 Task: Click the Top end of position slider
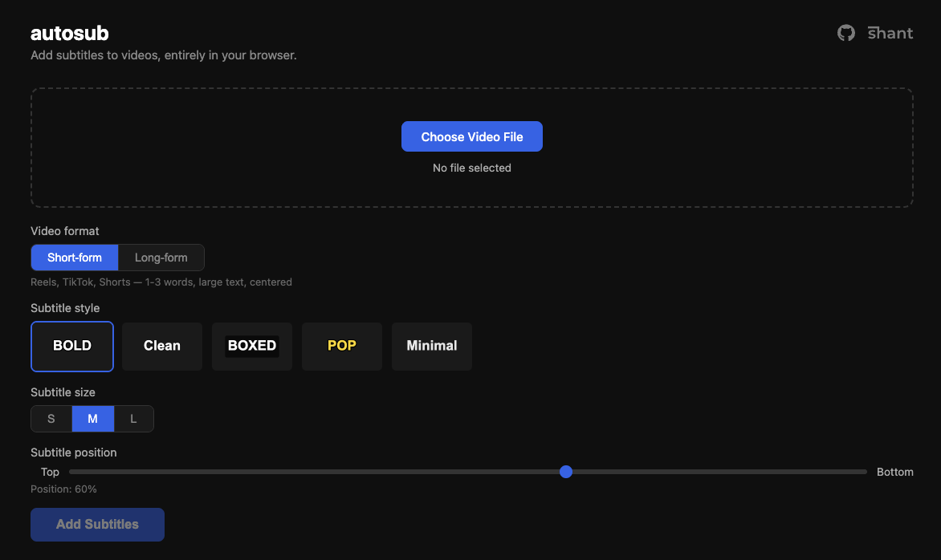(x=49, y=472)
